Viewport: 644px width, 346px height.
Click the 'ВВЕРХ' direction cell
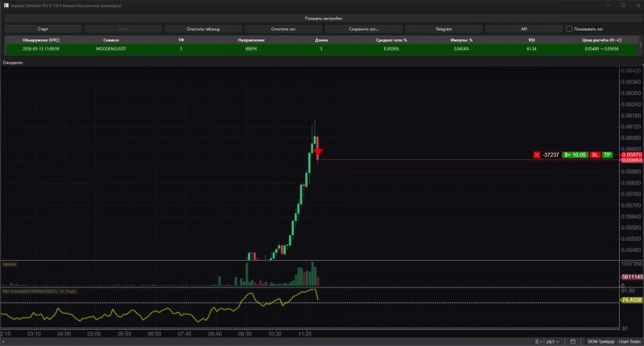pos(251,49)
